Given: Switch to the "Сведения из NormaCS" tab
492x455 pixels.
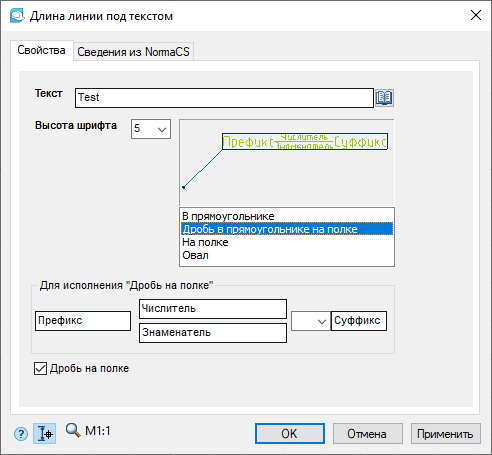Looking at the screenshot, I should pos(133,52).
